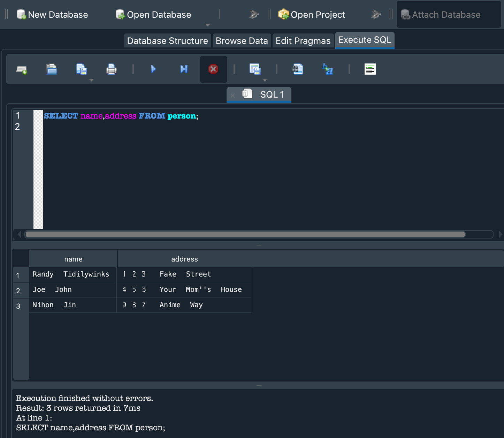Click line number 2 in the editor gutter
Image resolution: width=504 pixels, height=438 pixels.
[17, 127]
